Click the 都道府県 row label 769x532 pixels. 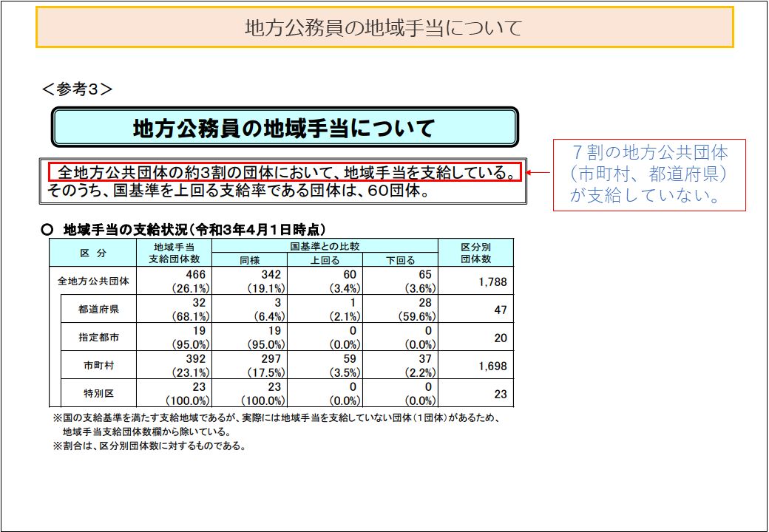98,309
